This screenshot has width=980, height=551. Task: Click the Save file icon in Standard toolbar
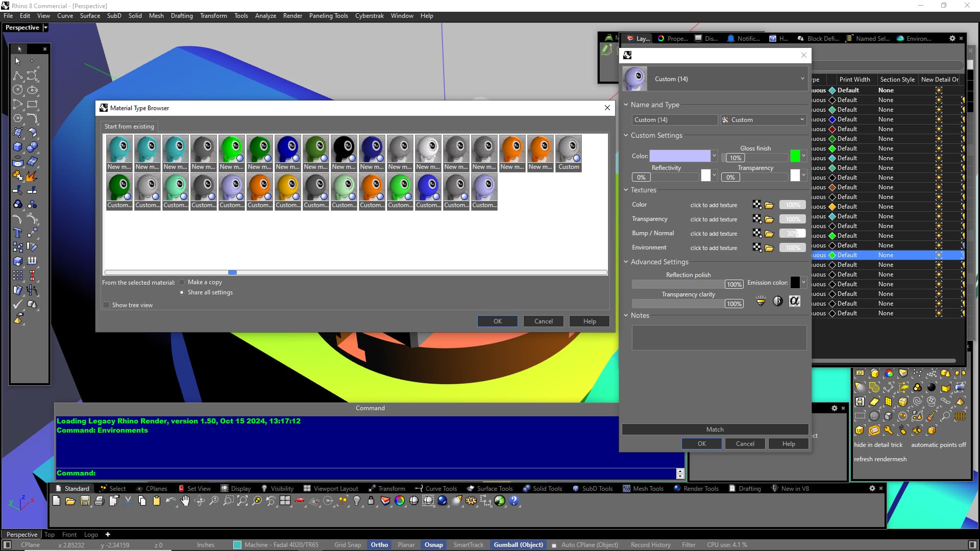[x=85, y=500]
